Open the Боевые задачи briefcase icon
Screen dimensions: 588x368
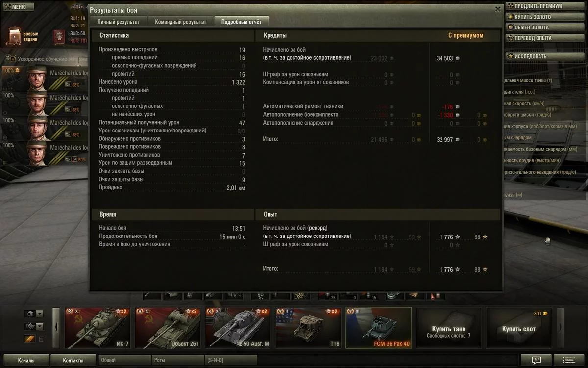15,36
